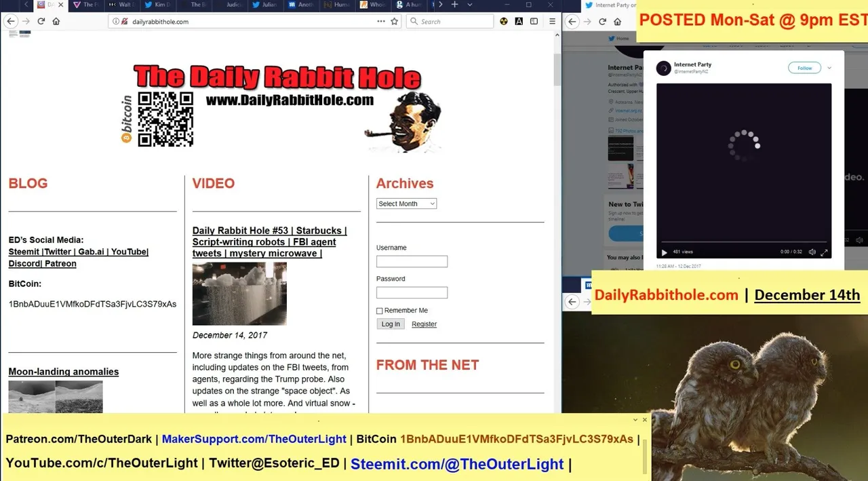Go back in the lower-right browser window
868x481 pixels.
coord(572,301)
